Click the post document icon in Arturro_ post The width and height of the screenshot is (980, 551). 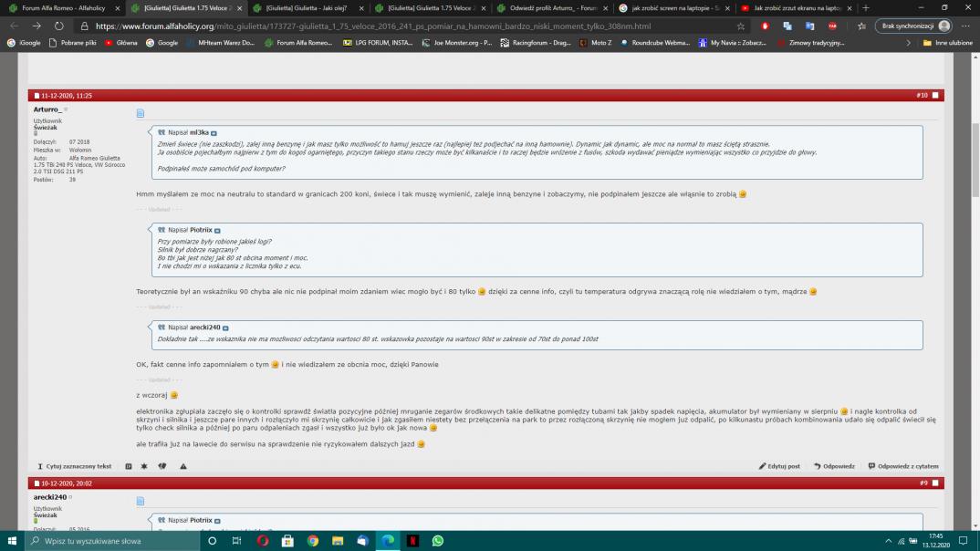(x=141, y=113)
